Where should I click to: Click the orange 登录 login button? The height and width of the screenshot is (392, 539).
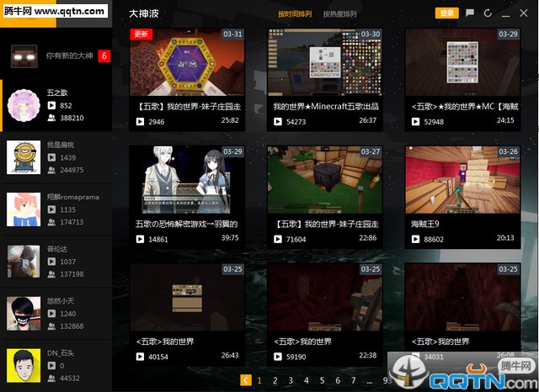coord(446,13)
